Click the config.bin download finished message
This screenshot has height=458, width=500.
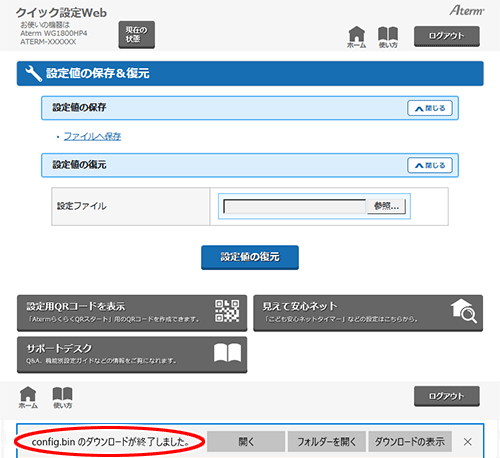pyautogui.click(x=111, y=442)
